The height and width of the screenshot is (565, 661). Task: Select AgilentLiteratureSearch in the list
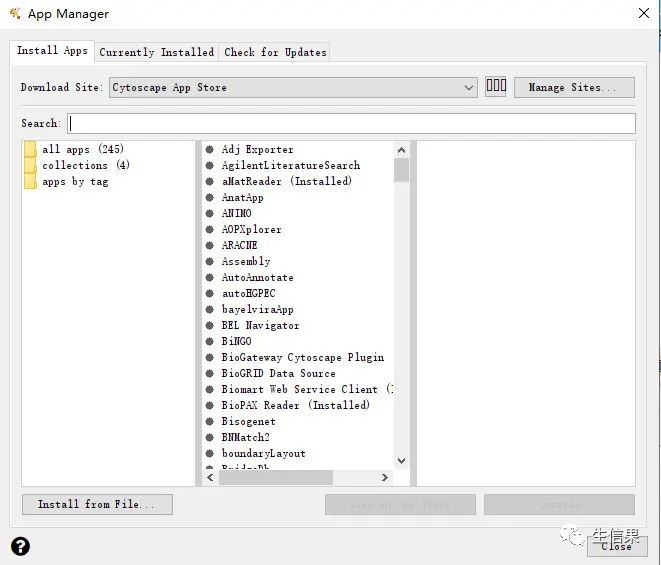(x=291, y=165)
